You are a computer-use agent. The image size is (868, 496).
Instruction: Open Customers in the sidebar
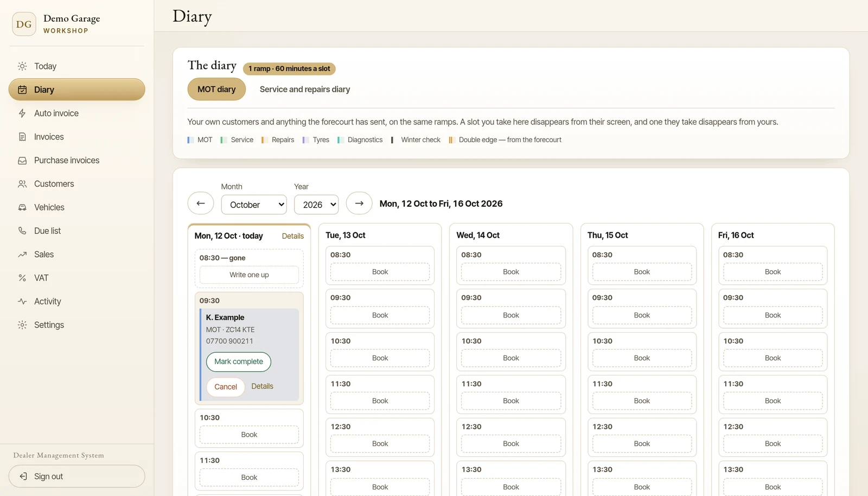77,184
